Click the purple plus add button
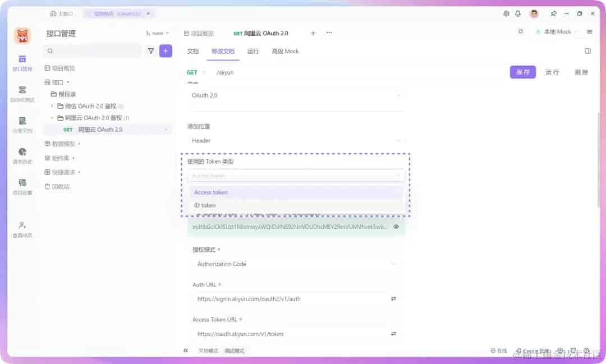The width and height of the screenshot is (606, 364). coord(166,50)
